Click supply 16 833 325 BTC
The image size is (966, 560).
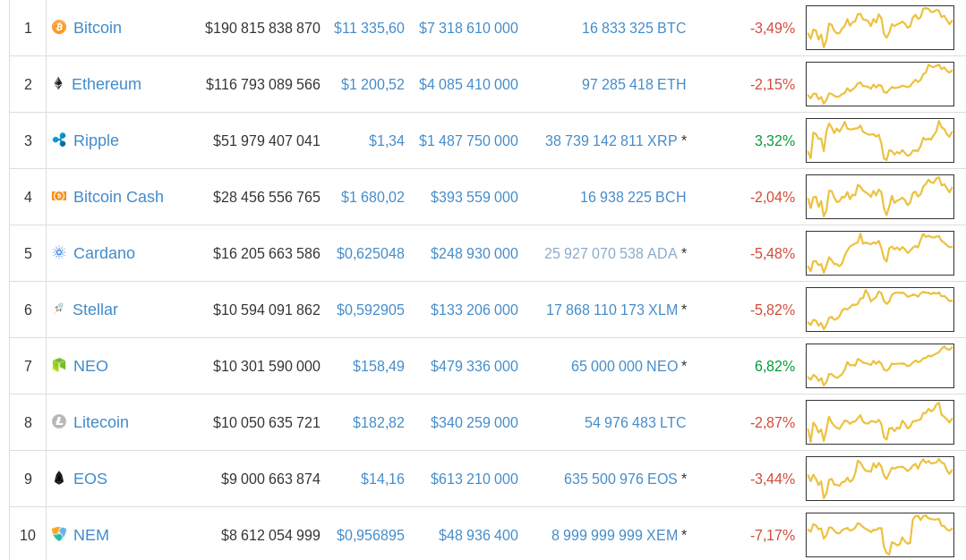(634, 29)
